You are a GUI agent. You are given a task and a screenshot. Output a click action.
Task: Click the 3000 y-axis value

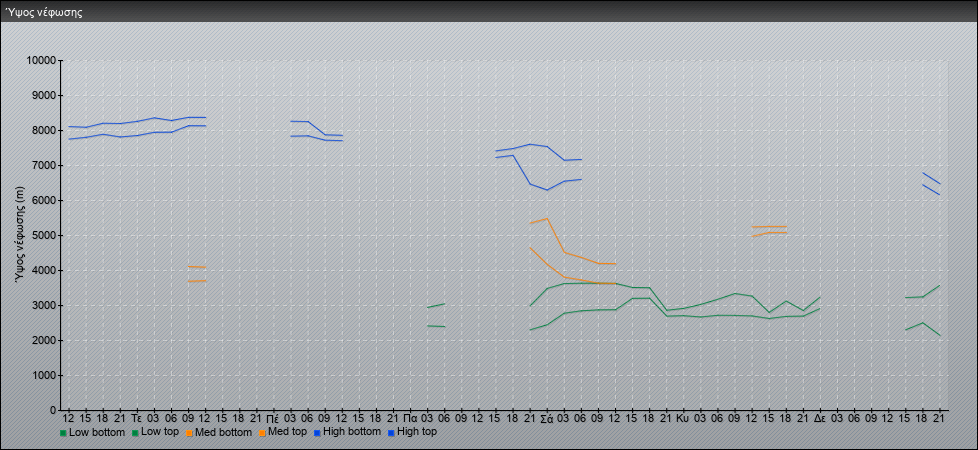44,305
